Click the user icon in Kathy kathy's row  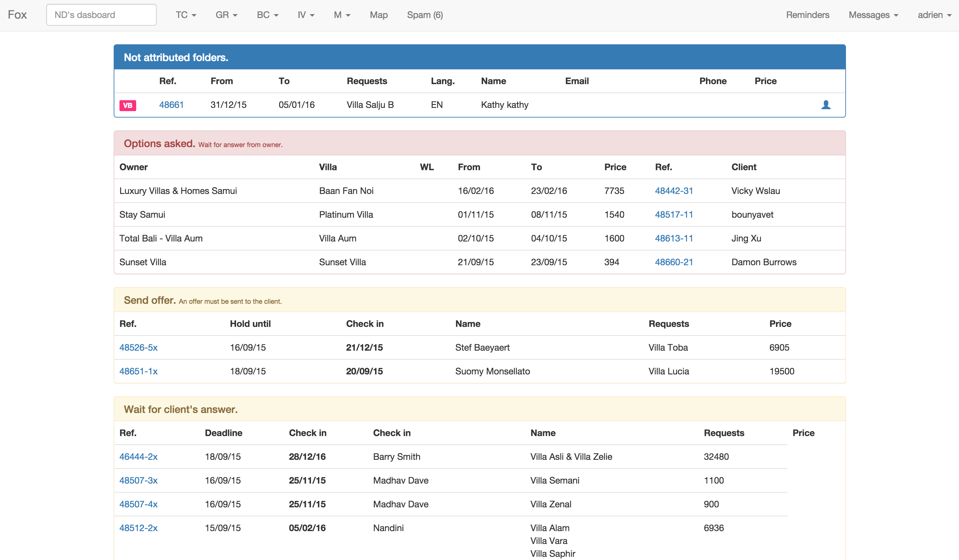(x=825, y=105)
